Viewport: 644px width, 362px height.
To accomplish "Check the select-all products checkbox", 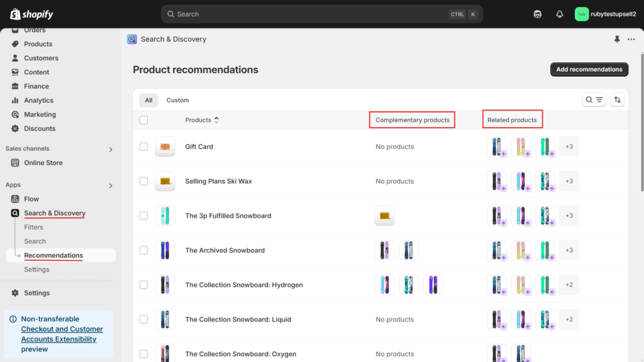I will tap(143, 120).
